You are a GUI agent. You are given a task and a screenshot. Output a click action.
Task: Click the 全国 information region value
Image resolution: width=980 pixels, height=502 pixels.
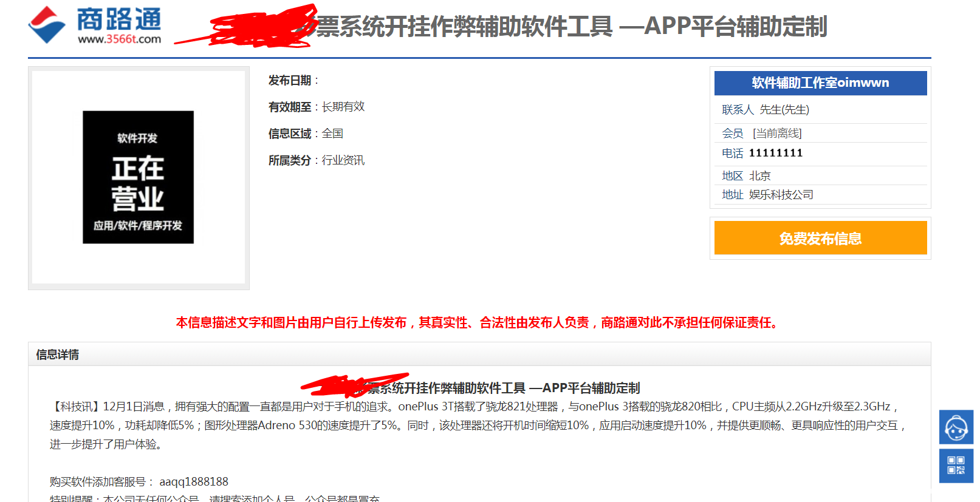(x=332, y=134)
